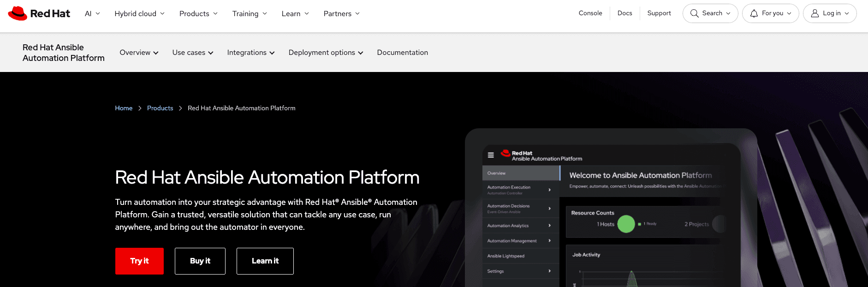Expand Automation Decisions in preview sidebar
Viewport: 868px width, 287px height.
(x=521, y=209)
